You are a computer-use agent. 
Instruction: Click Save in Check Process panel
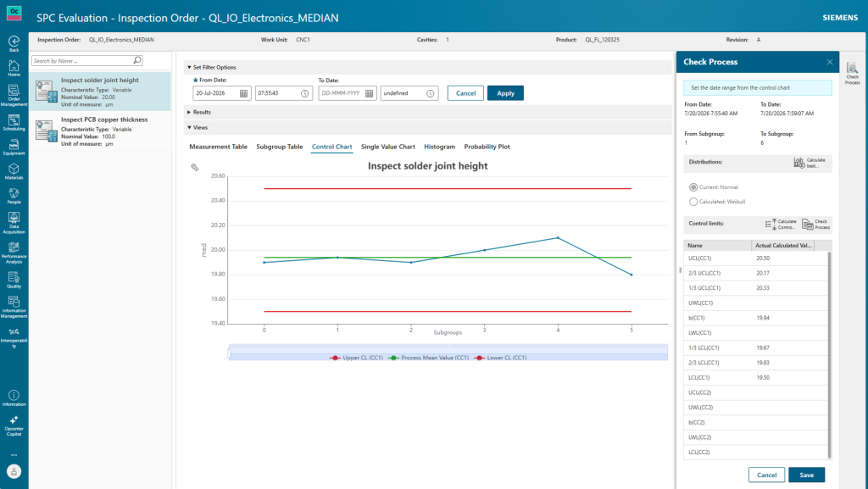(x=807, y=475)
